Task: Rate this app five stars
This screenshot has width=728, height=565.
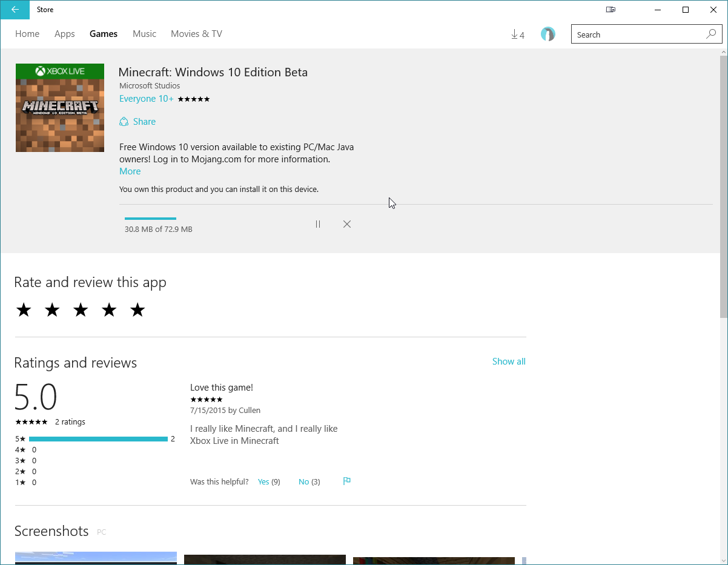Action: point(138,310)
